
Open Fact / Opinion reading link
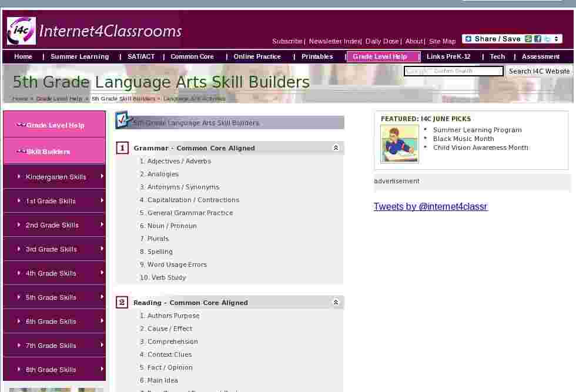(x=170, y=367)
